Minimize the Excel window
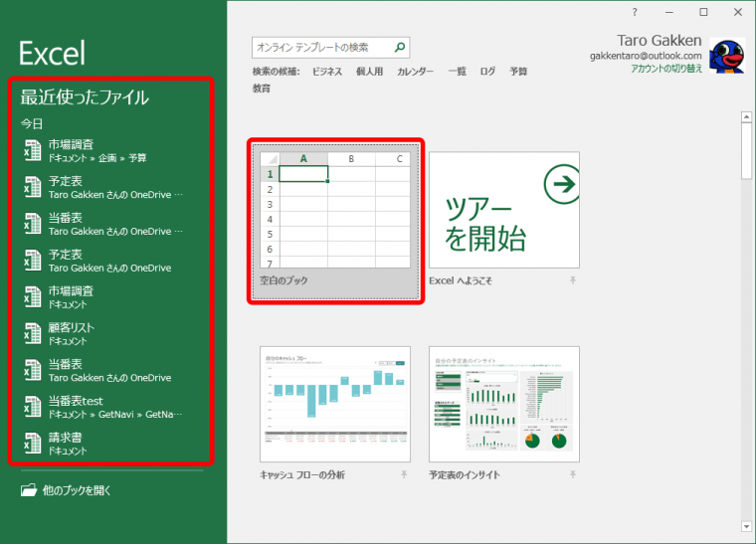 point(669,12)
